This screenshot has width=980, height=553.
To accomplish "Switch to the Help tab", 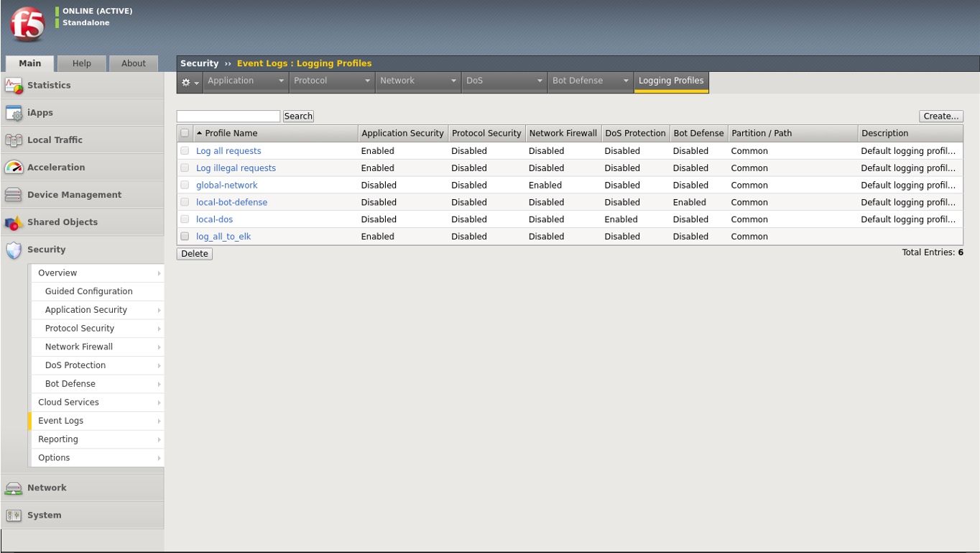I will 82,63.
